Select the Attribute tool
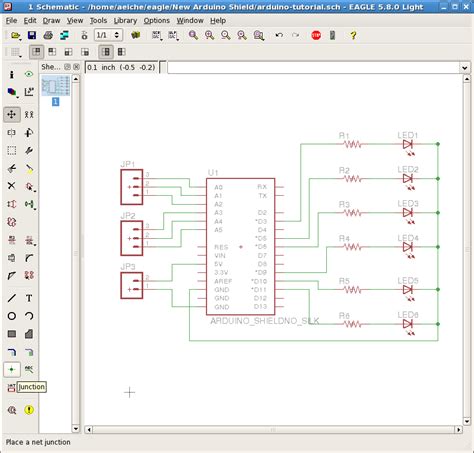474x453 pixels. pos(12,387)
